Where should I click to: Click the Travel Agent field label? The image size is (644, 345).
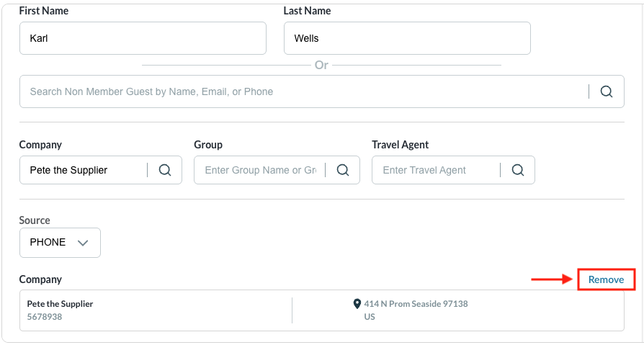pyautogui.click(x=400, y=145)
